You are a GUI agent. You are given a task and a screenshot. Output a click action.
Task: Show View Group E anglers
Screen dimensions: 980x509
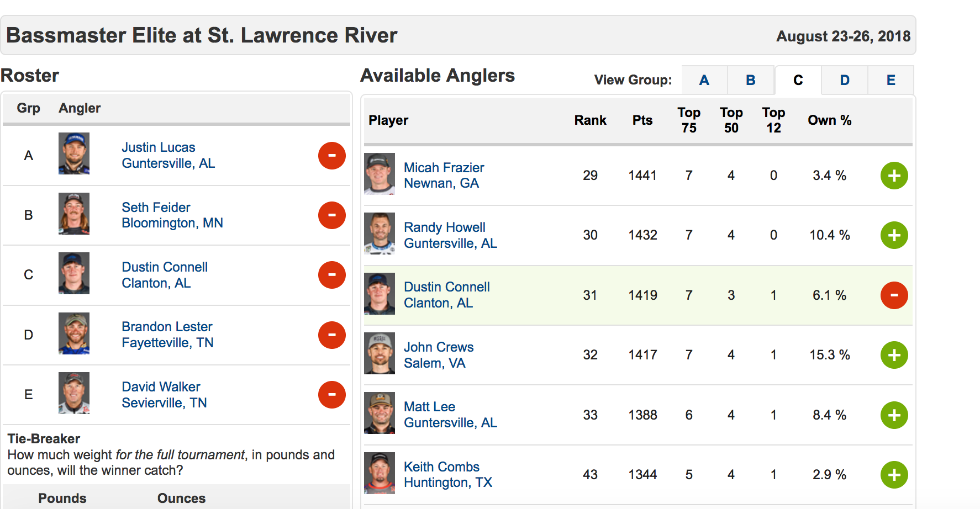tap(891, 80)
